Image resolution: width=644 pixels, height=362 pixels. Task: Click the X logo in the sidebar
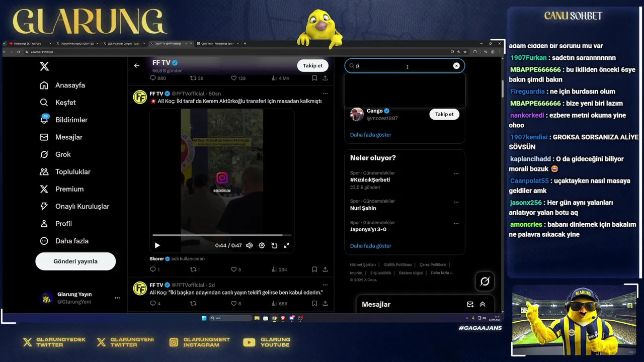44,66
